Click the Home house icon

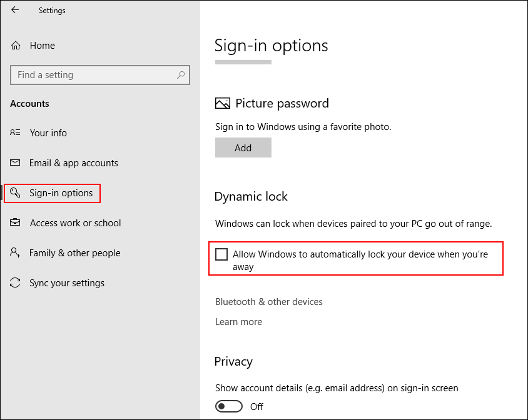(16, 46)
